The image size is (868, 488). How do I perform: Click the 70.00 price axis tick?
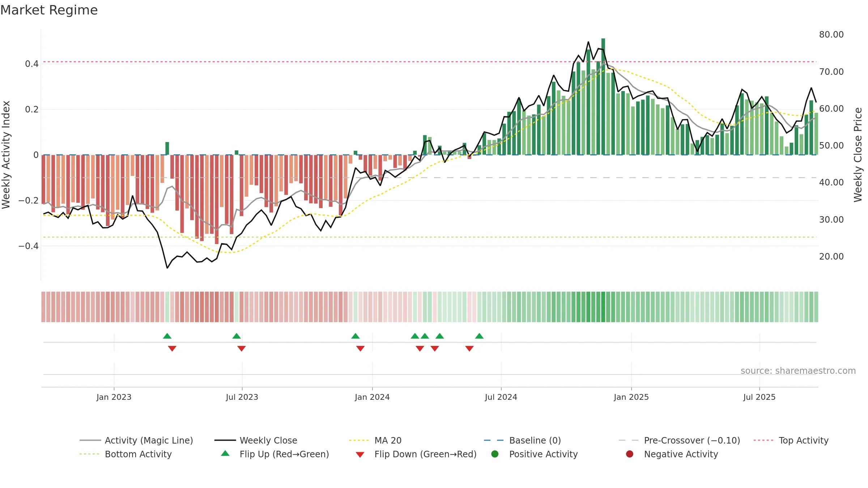[x=831, y=72]
